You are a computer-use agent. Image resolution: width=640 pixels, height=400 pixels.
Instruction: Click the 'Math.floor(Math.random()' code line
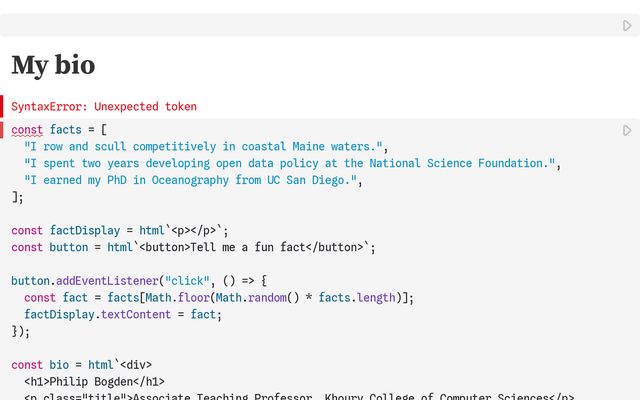[x=219, y=298]
